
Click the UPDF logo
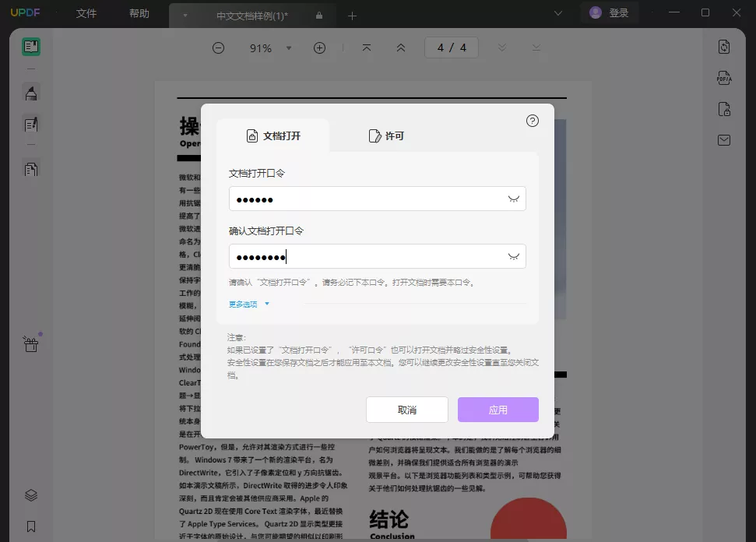(25, 12)
